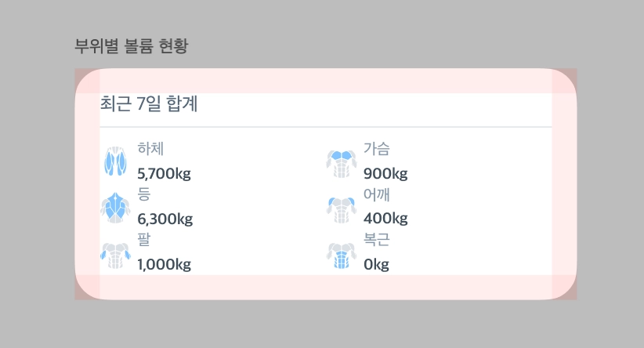
Task: Click the abs (복근) muscle icon
Action: pyautogui.click(x=341, y=253)
